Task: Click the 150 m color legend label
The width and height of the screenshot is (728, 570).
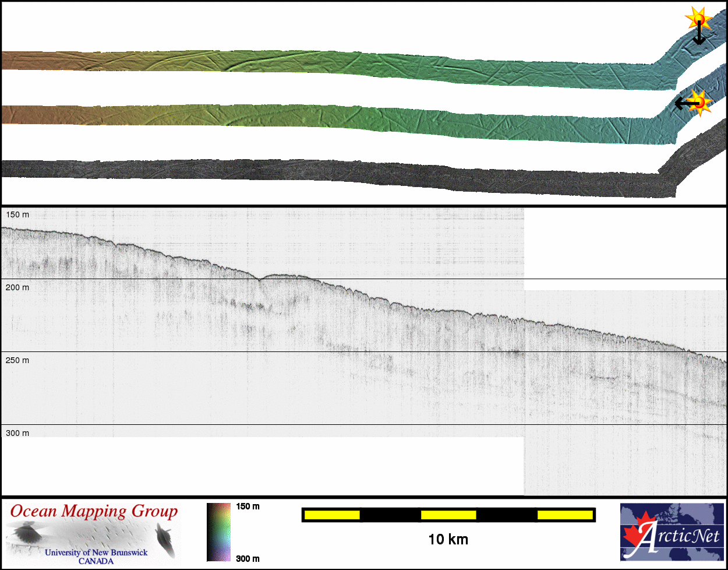Action: coord(248,506)
